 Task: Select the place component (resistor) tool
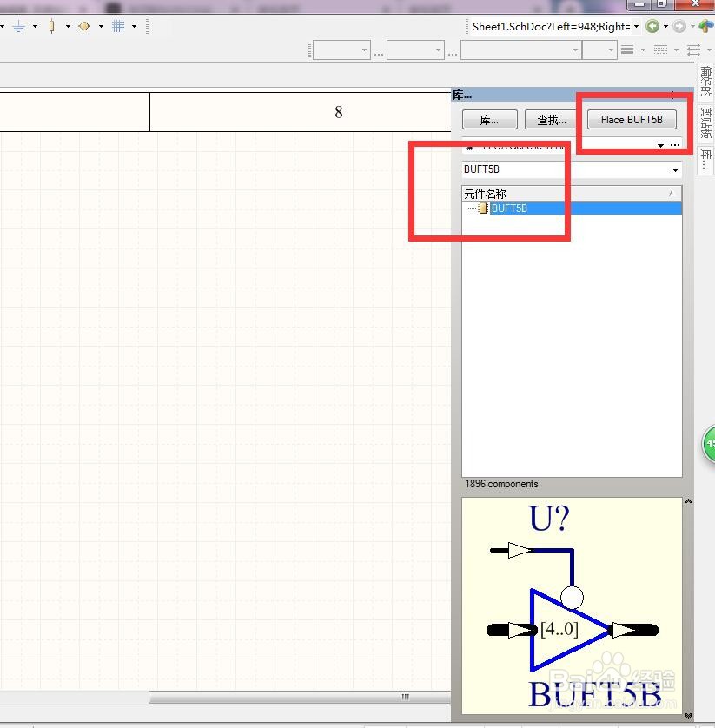(51, 26)
